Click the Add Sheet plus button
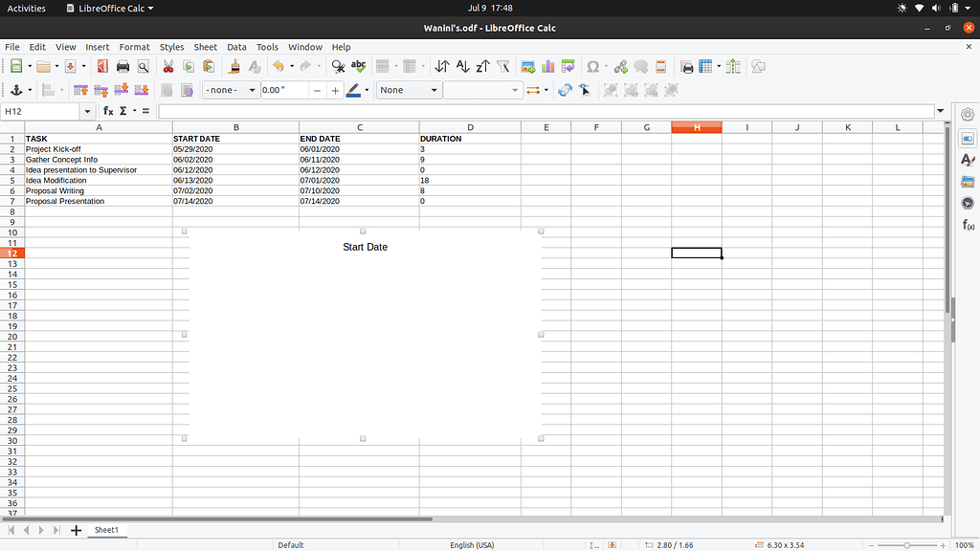 [x=76, y=530]
